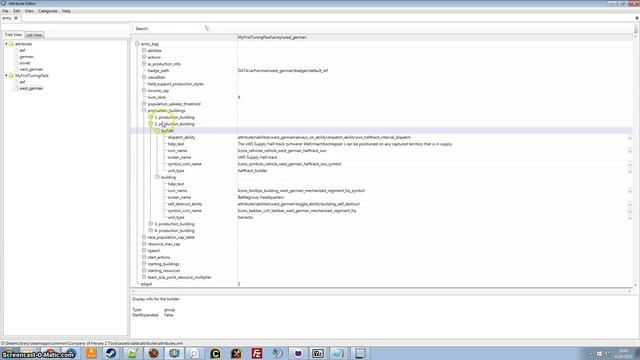Collapse the MyFirstTuningPack folder arrow
This screenshot has height=360, width=640.
[6, 76]
